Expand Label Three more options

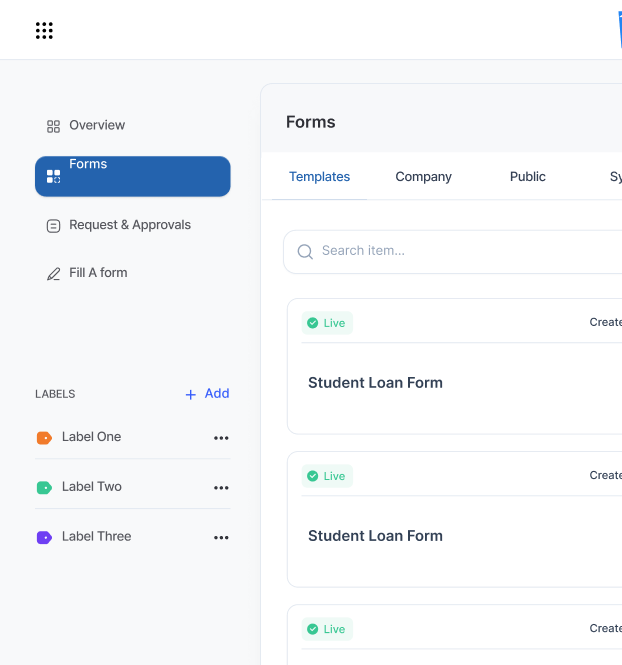coord(221,538)
